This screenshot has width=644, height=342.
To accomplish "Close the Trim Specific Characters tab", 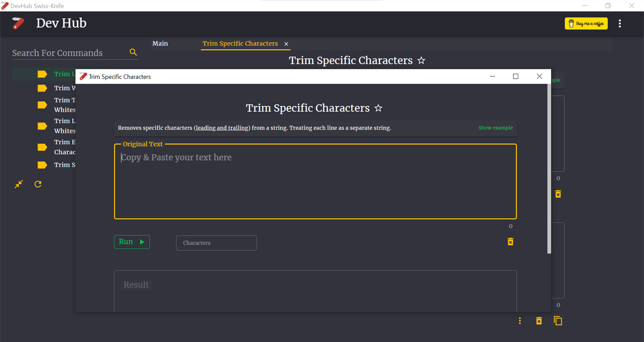I will pos(286,44).
